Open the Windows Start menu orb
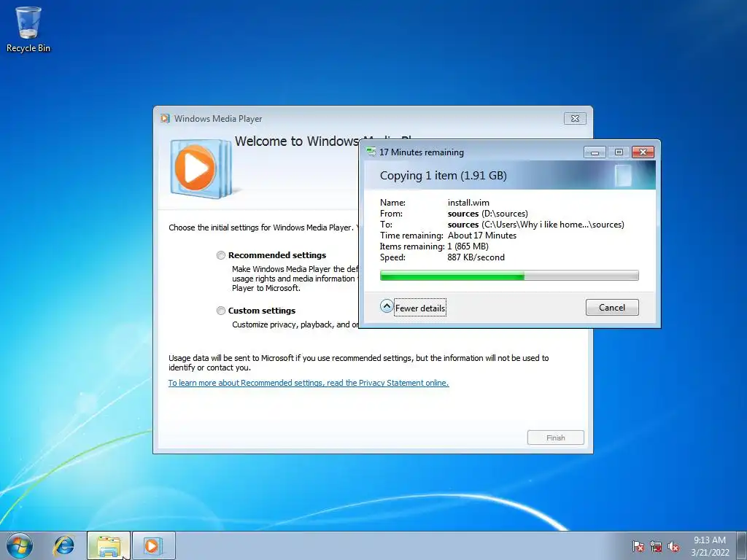 point(20,545)
